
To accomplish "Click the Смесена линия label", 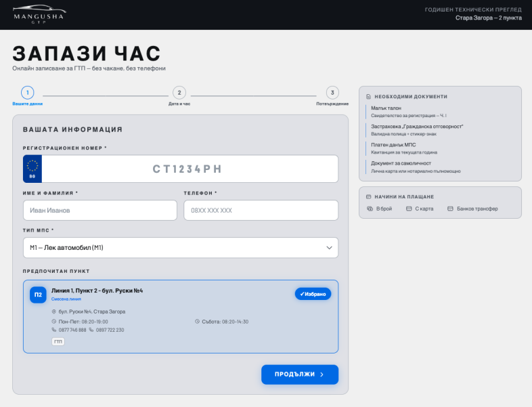I will coord(66,299).
